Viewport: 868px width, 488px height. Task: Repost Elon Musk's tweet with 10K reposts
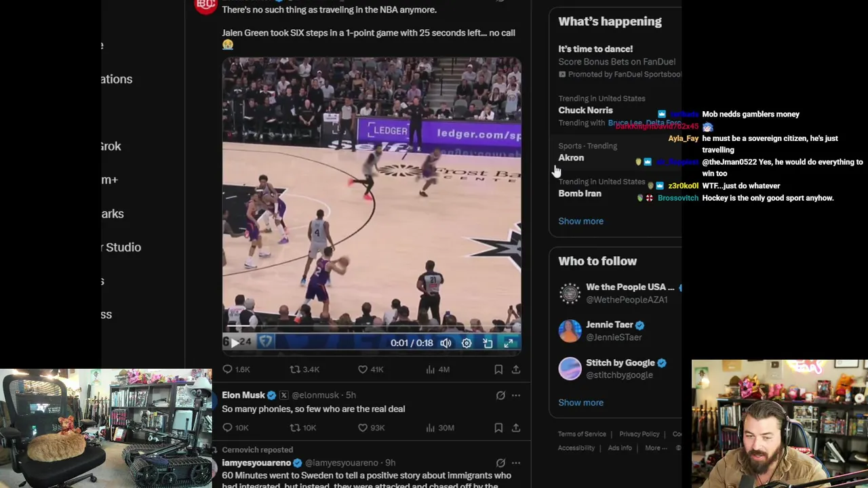(x=303, y=428)
